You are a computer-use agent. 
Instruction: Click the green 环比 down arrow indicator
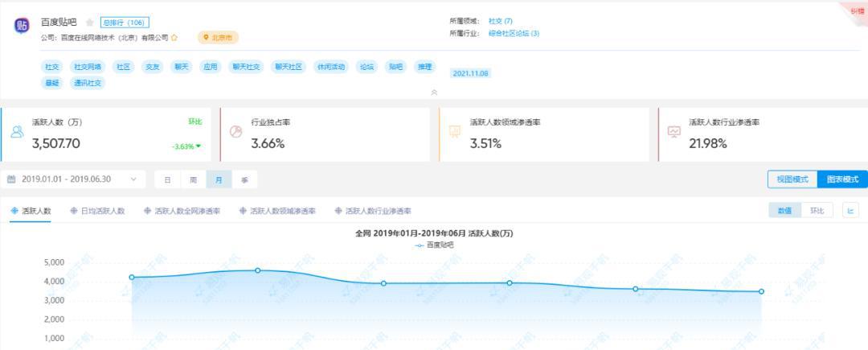[x=199, y=146]
